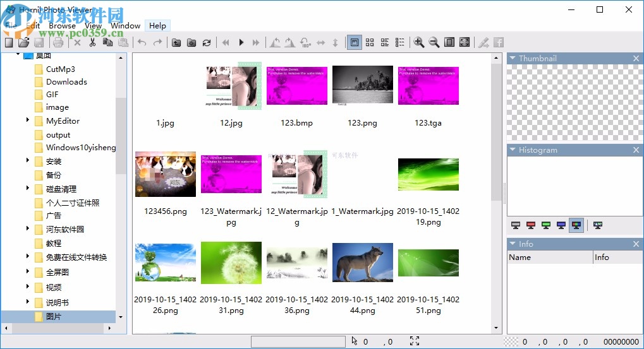Refresh the folder view
644x349 pixels.
click(207, 42)
